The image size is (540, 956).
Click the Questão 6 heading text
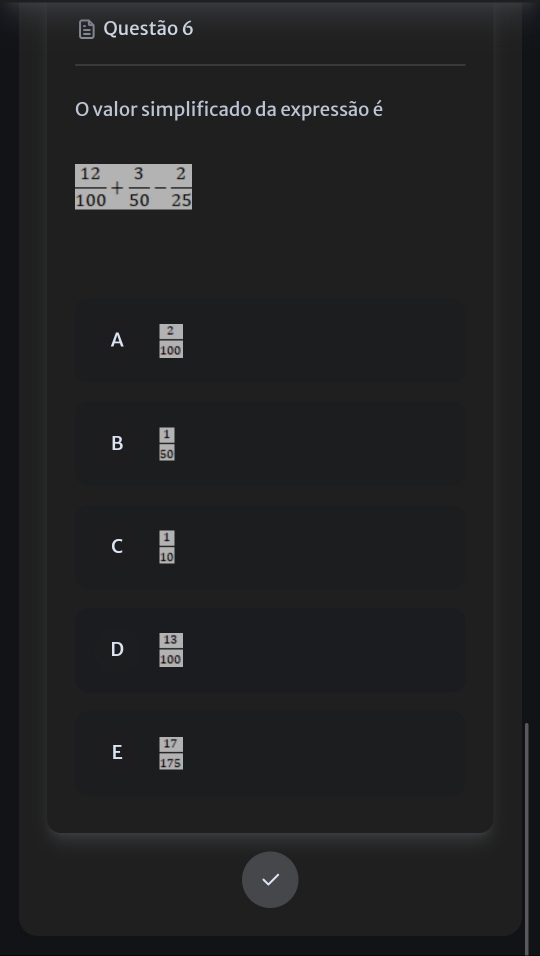coord(148,29)
